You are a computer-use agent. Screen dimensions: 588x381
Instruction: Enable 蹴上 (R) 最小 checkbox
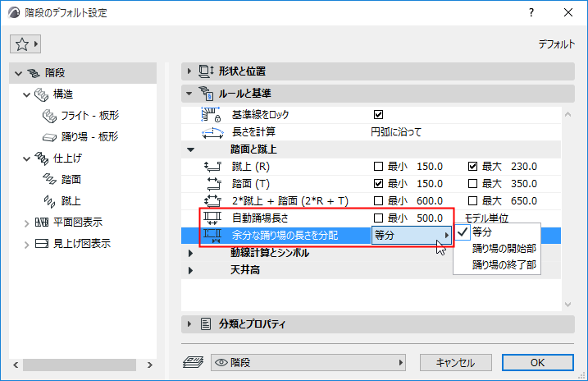(378, 167)
